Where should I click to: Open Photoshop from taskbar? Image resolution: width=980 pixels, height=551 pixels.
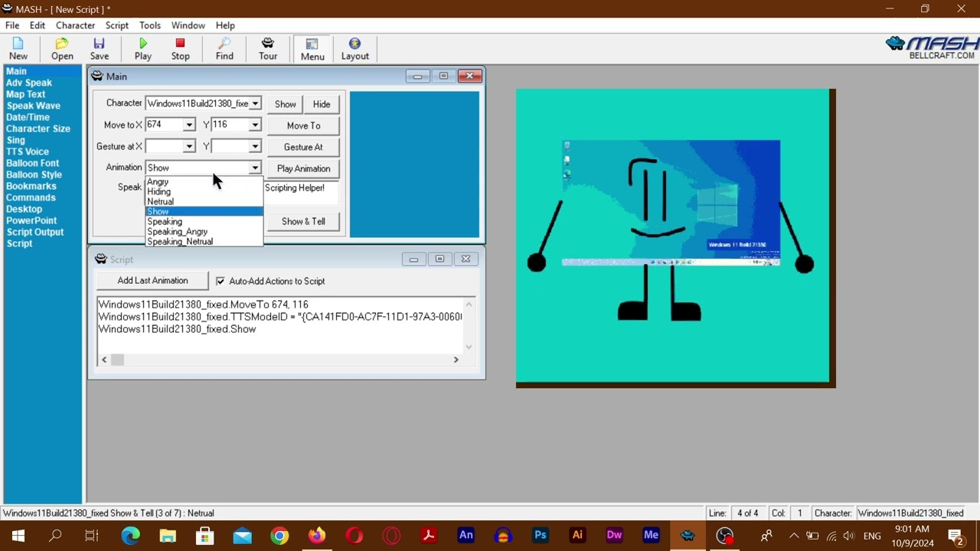(541, 536)
